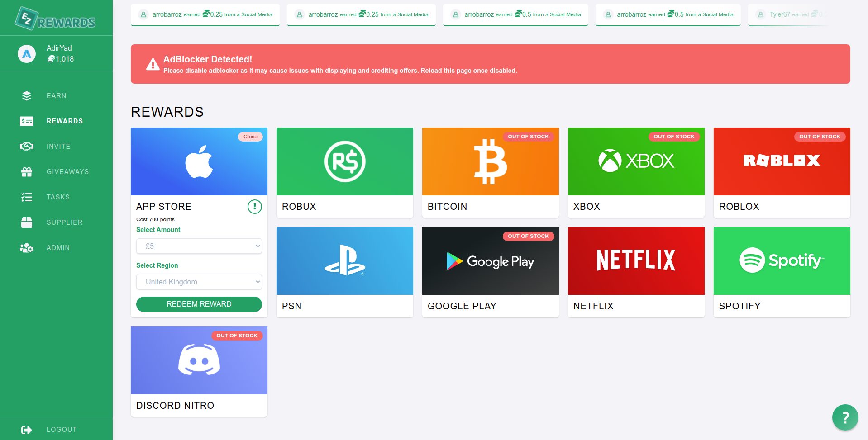Click the Bitcoin B logo
This screenshot has height=440, width=868.
[x=491, y=161]
